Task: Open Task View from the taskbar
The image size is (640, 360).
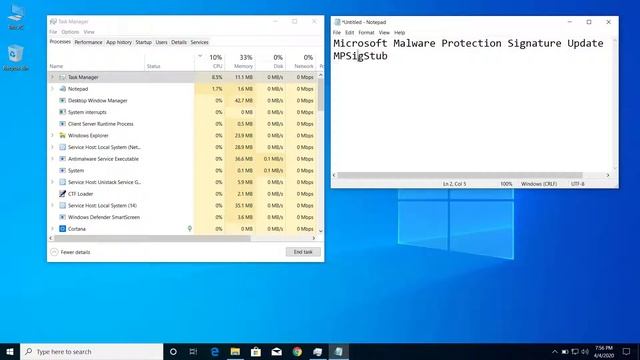Action: pyautogui.click(x=193, y=351)
